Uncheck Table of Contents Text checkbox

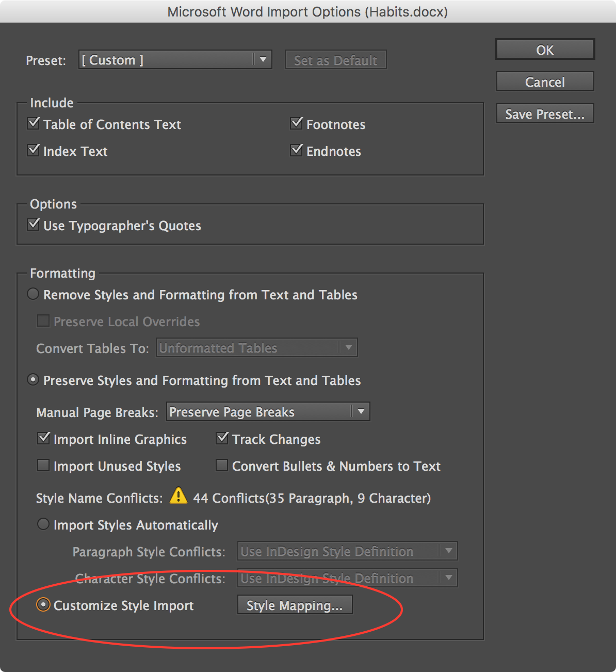(34, 123)
